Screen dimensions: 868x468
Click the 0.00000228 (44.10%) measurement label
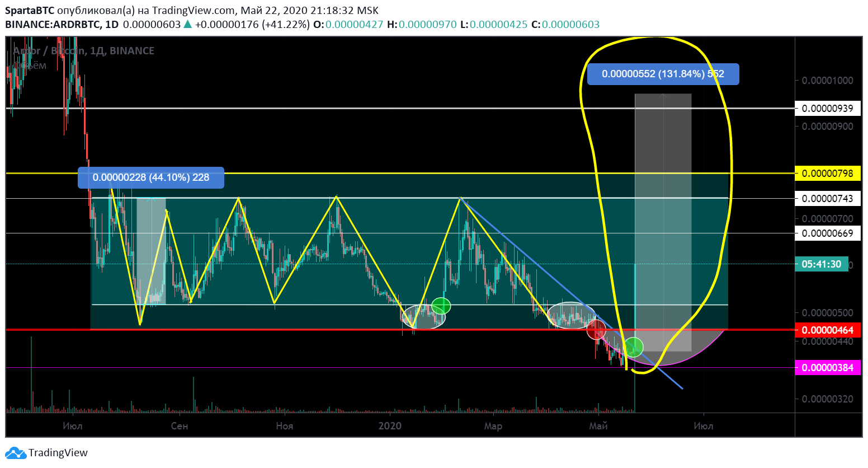[151, 177]
